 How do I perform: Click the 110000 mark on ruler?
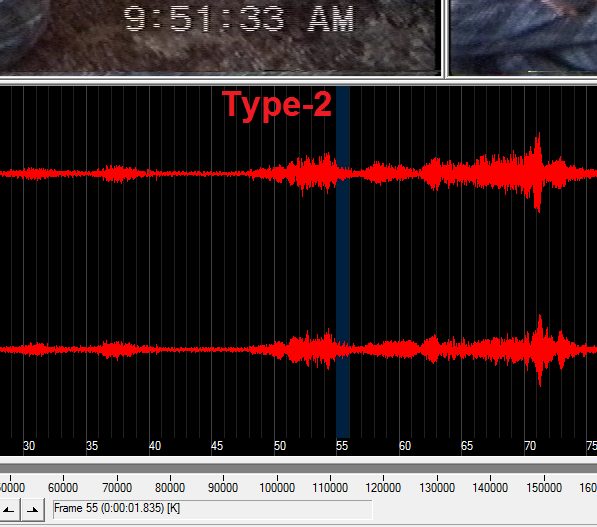pyautogui.click(x=330, y=488)
